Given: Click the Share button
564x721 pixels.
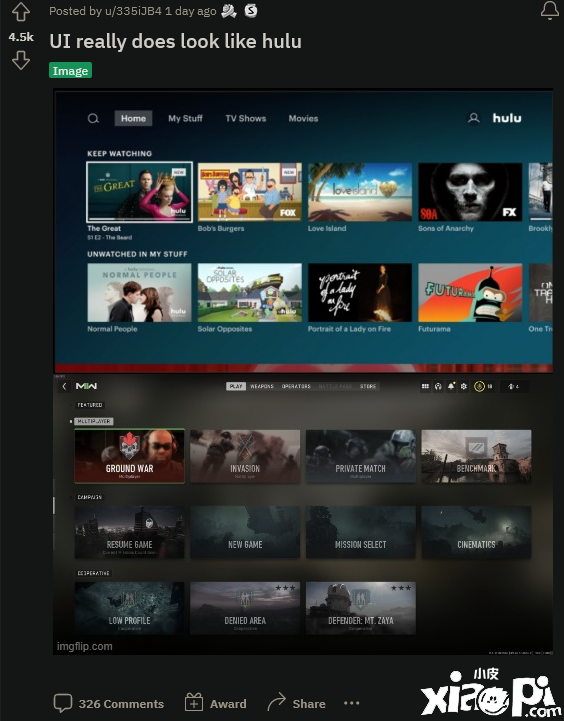Looking at the screenshot, I should (296, 704).
